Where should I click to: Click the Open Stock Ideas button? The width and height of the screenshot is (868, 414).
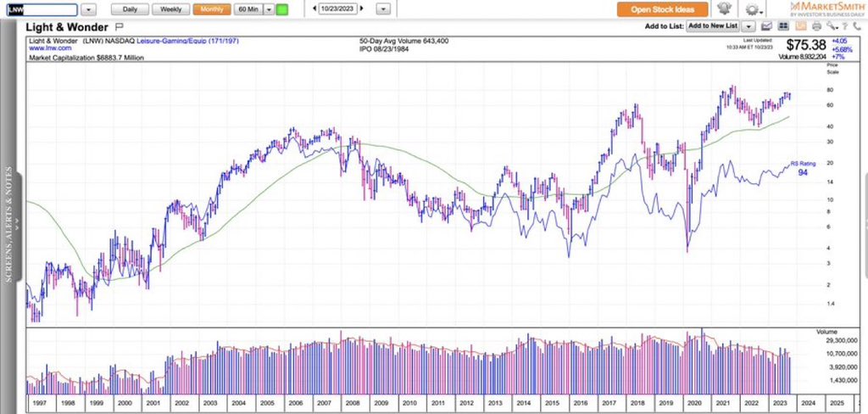pos(663,9)
